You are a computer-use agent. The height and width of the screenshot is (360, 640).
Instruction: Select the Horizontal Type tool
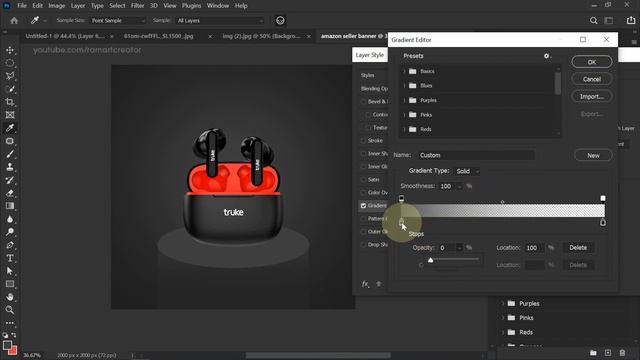10,258
